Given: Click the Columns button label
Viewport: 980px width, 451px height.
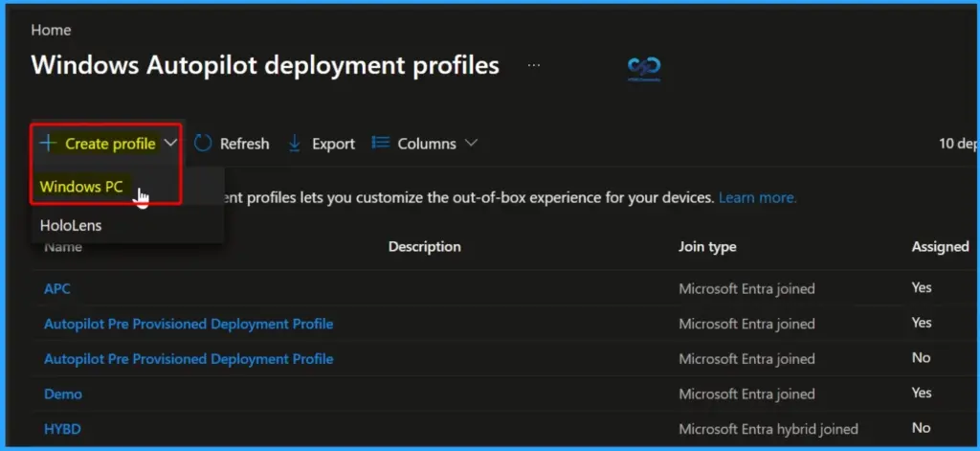Looking at the screenshot, I should [427, 144].
